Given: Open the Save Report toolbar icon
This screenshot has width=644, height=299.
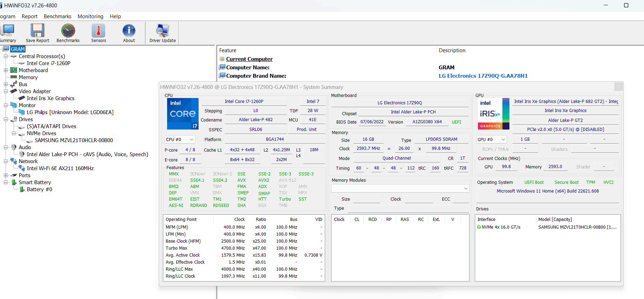Looking at the screenshot, I should pyautogui.click(x=37, y=33).
